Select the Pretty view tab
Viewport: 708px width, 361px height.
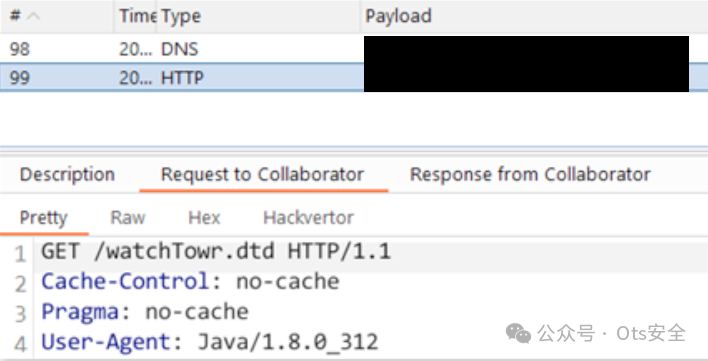point(44,218)
